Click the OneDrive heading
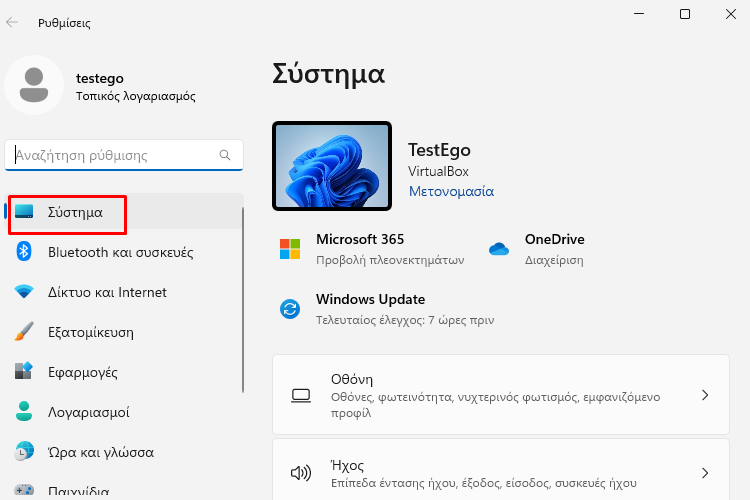The image size is (750, 500). pyautogui.click(x=554, y=239)
